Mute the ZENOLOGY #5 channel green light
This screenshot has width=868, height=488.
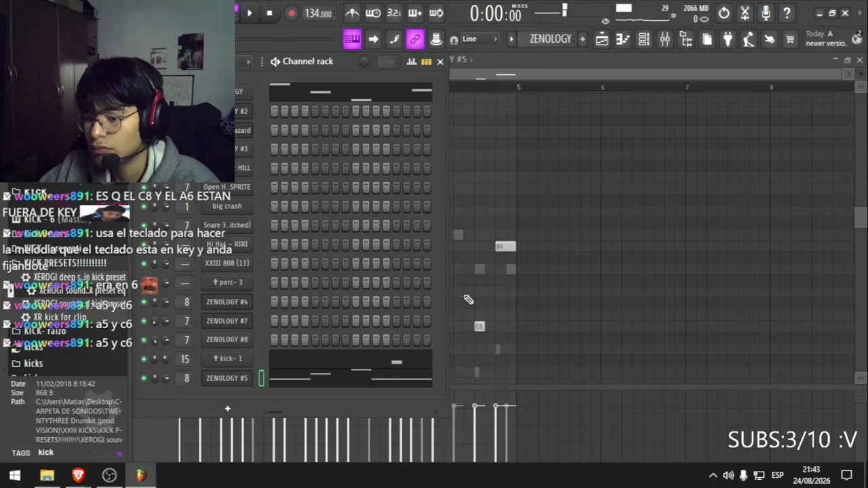(x=143, y=378)
